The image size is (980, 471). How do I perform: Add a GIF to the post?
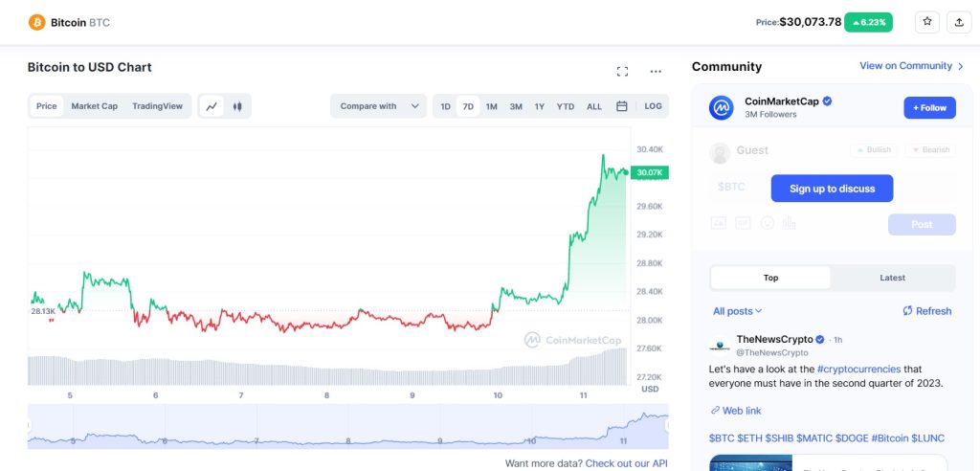[743, 223]
